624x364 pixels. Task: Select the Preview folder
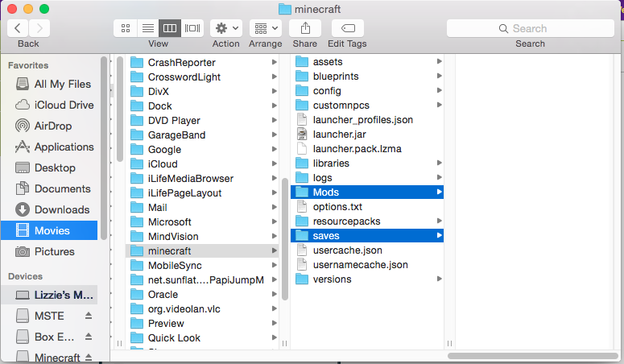click(201, 324)
